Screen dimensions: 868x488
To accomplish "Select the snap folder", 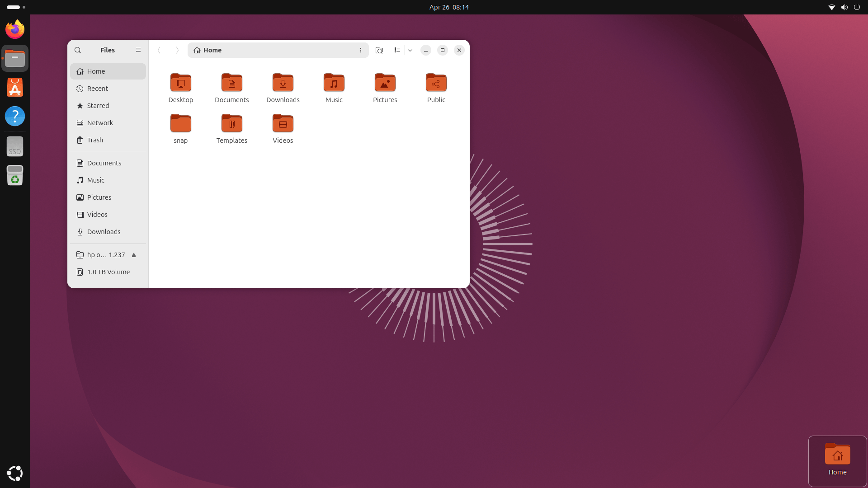I will click(181, 129).
